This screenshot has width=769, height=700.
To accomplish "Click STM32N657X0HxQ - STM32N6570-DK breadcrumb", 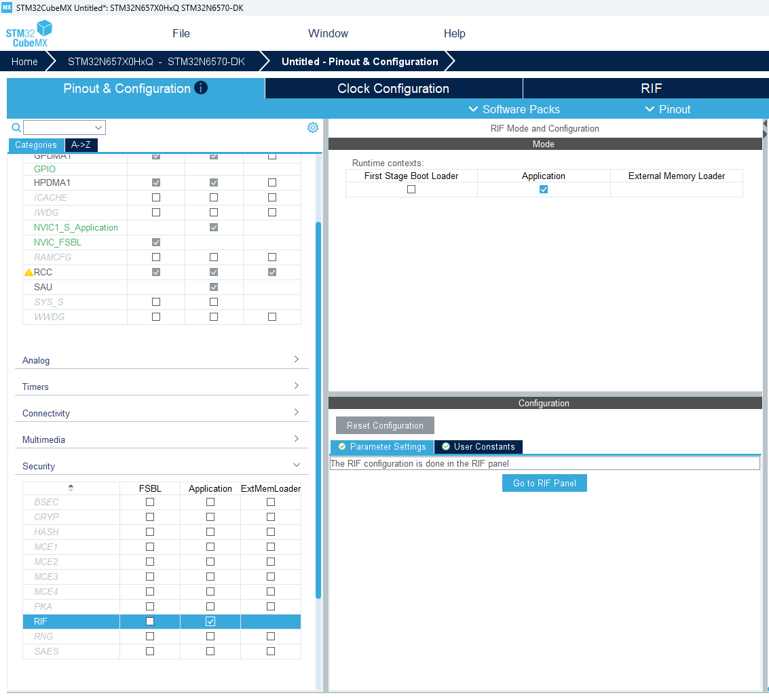I will tap(157, 62).
